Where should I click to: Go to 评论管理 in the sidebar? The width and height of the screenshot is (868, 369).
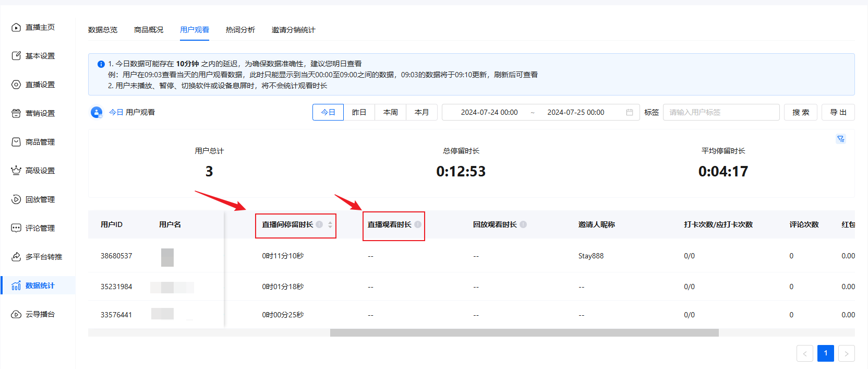[40, 228]
